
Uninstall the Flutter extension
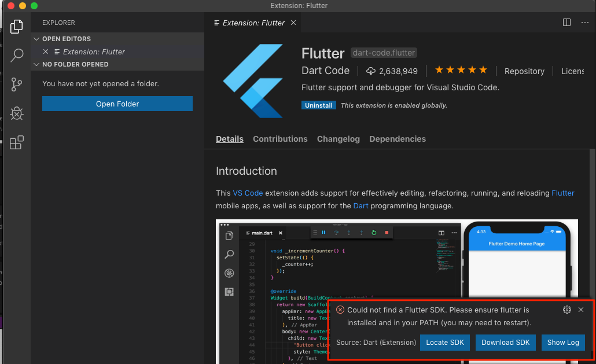318,105
